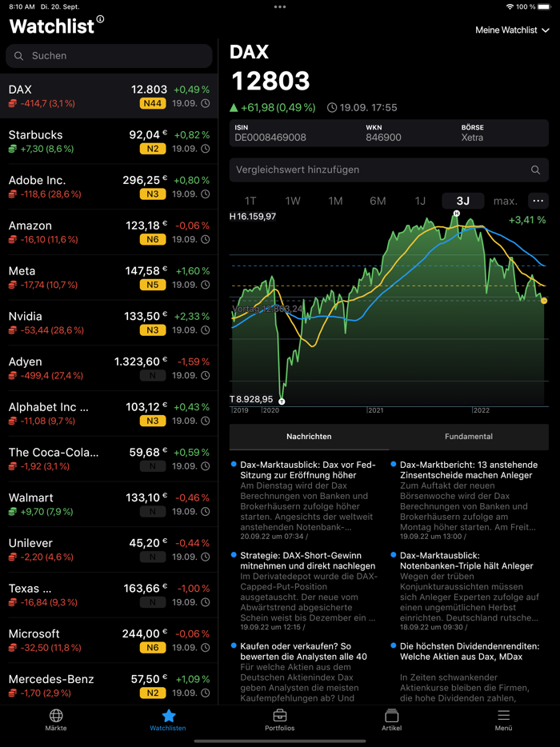The width and height of the screenshot is (560, 747).
Task: Open the Portfolios briefcase tab
Action: [x=280, y=720]
